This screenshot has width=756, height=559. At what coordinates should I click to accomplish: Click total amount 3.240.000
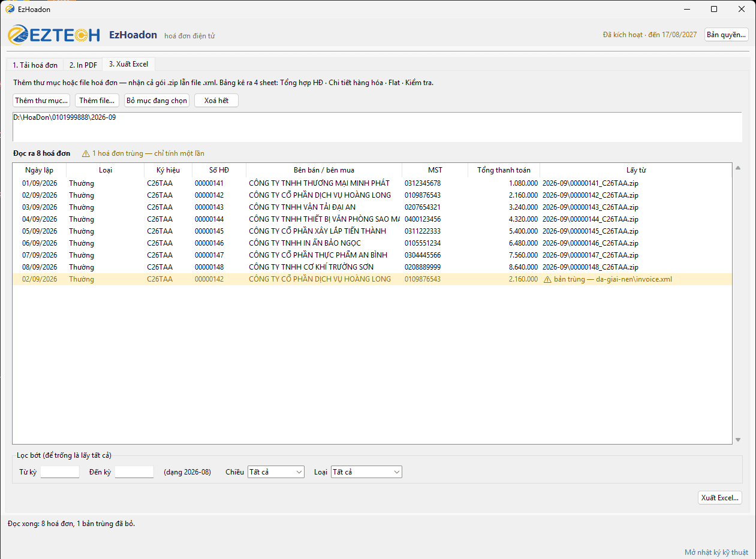pyautogui.click(x=523, y=207)
